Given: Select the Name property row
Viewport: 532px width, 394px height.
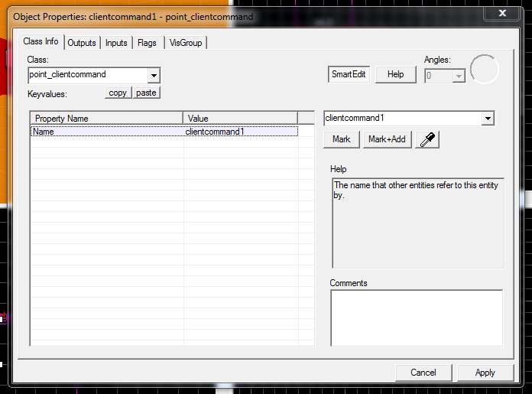Looking at the screenshot, I should pyautogui.click(x=107, y=132).
